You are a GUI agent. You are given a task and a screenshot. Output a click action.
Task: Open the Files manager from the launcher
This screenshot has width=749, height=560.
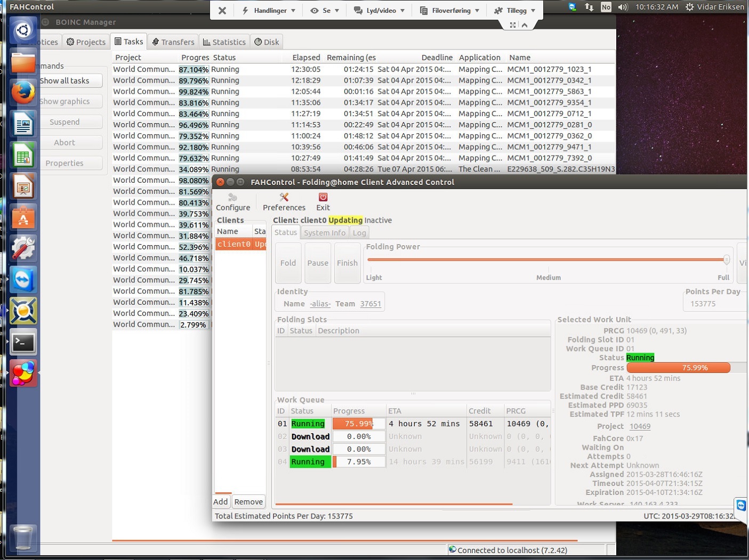[x=23, y=61]
